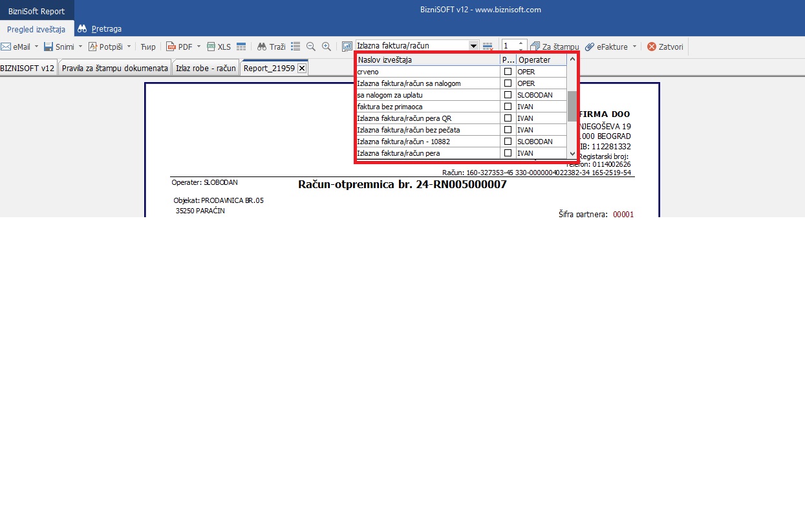
Task: Open the Izlazna faktura/račun report dropdown
Action: [x=474, y=46]
